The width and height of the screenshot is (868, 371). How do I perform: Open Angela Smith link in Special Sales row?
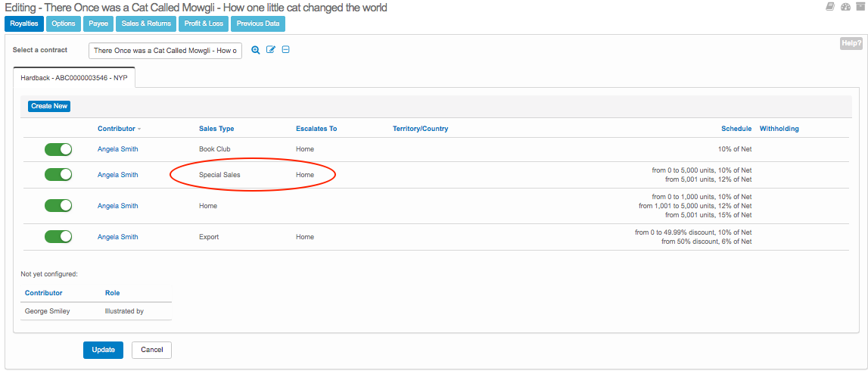pos(118,175)
